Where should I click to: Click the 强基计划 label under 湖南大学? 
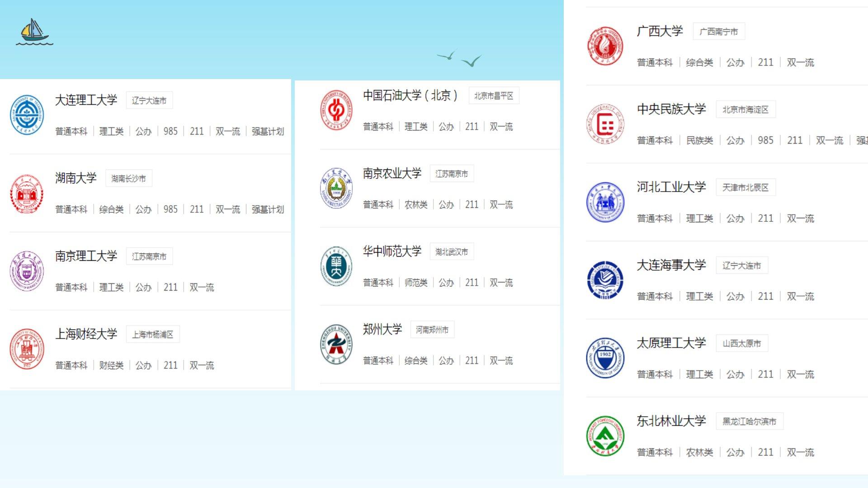pyautogui.click(x=268, y=209)
